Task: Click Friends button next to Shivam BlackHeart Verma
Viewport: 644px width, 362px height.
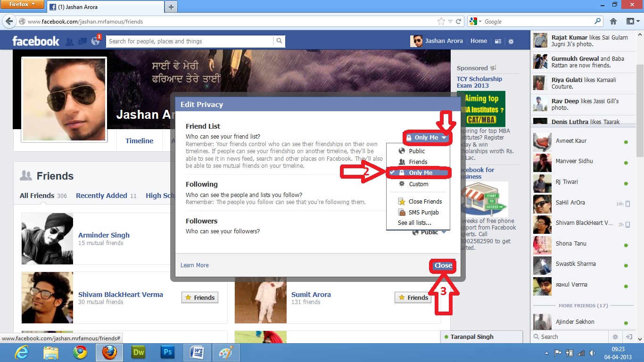Action: click(x=200, y=297)
